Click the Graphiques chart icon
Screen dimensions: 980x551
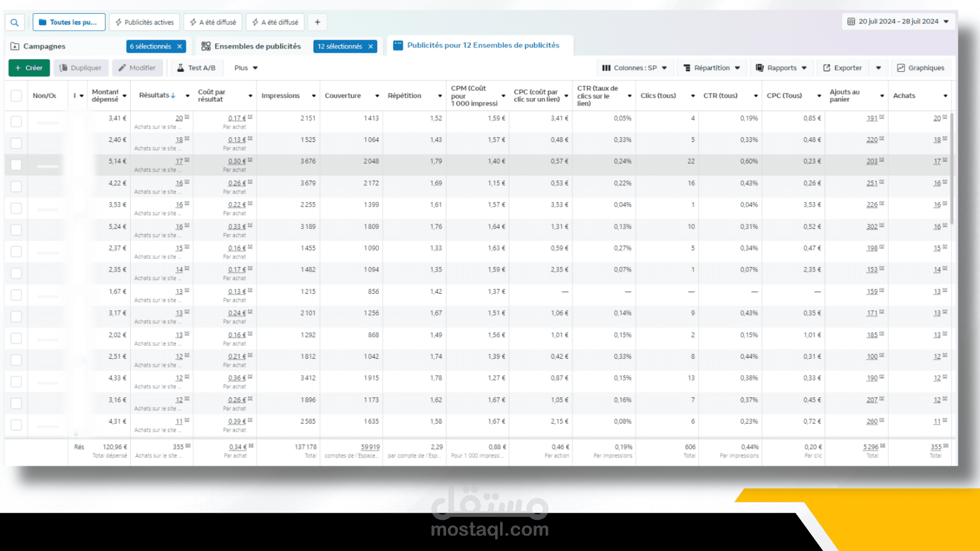point(901,68)
